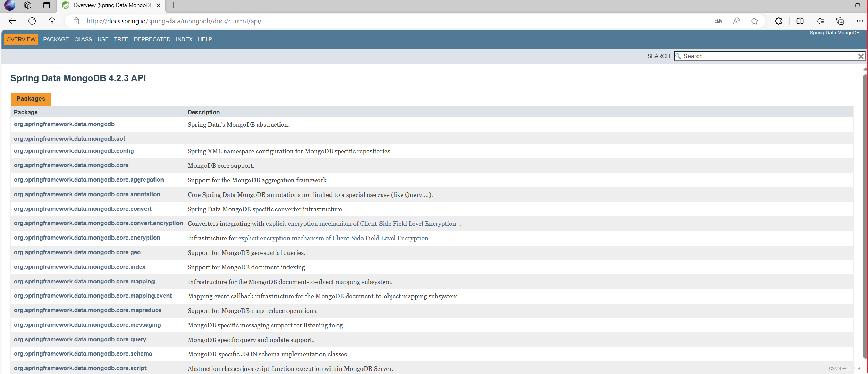The image size is (868, 374).
Task: Toggle split screen view
Action: coord(800,21)
